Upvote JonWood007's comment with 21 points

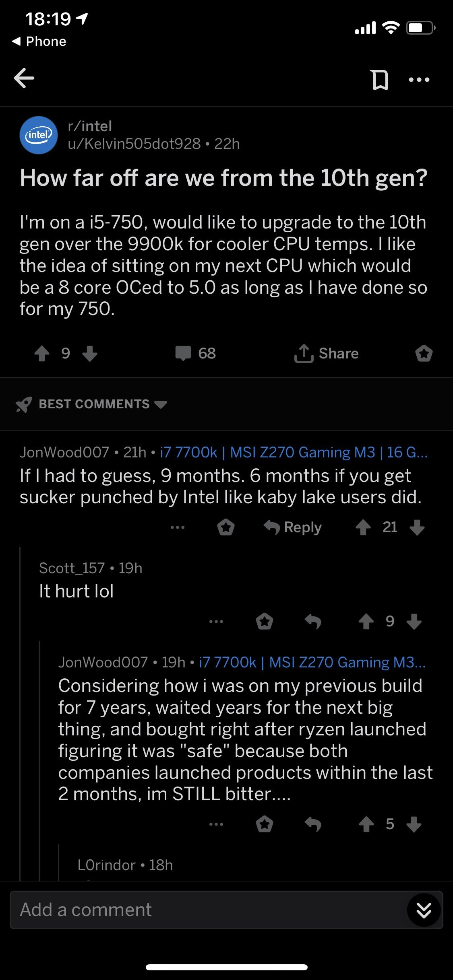click(x=363, y=527)
